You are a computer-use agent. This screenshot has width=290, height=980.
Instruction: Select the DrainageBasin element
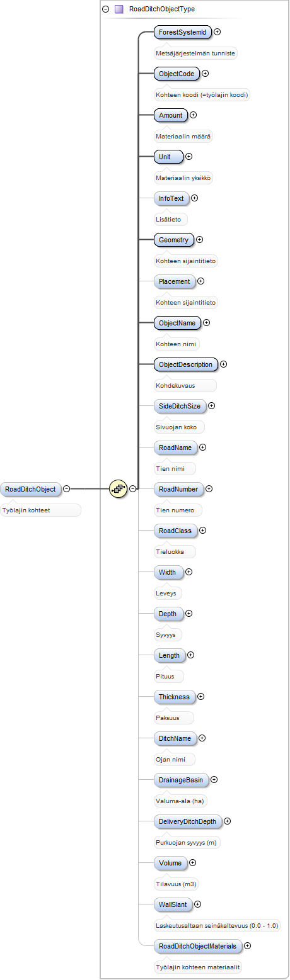(181, 780)
